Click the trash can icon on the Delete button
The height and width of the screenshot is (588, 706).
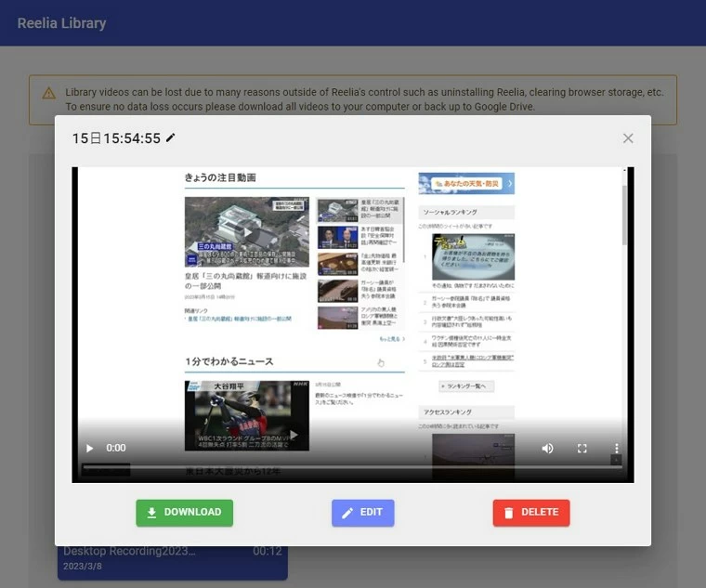(x=508, y=513)
